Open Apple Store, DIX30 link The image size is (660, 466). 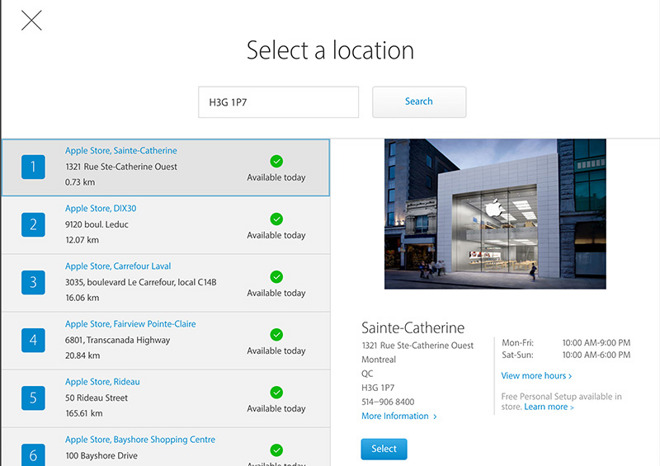click(x=101, y=208)
